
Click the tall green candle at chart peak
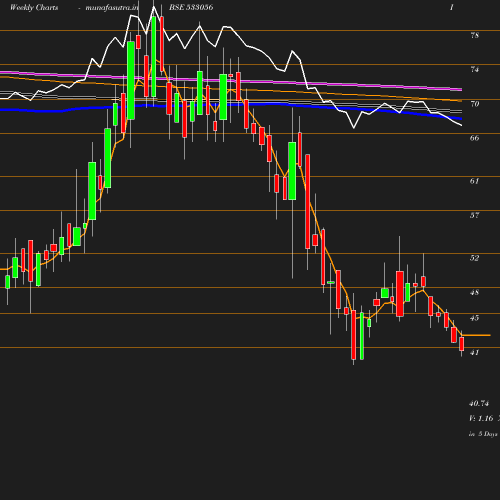(154, 57)
